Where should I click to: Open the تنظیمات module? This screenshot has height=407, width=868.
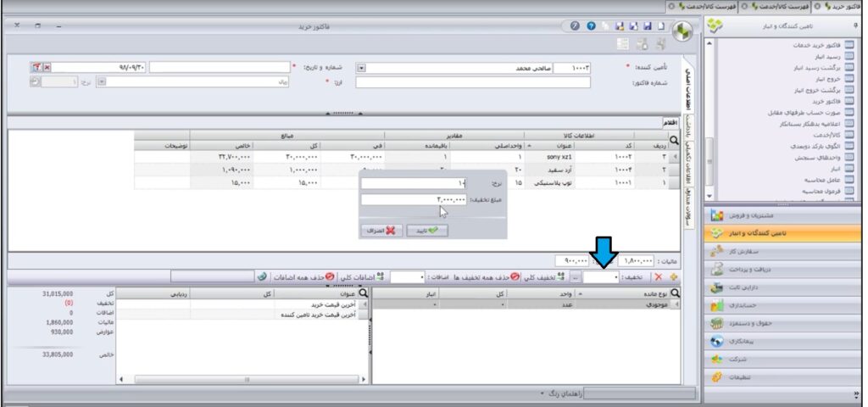[782, 377]
